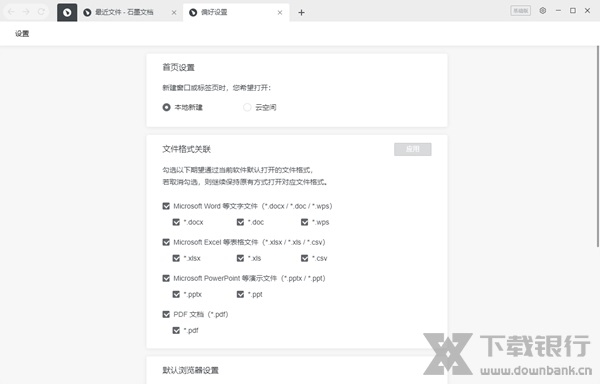600x384 pixels.
Task: Toggle the *.xlsx checkbox
Action: [x=176, y=259]
